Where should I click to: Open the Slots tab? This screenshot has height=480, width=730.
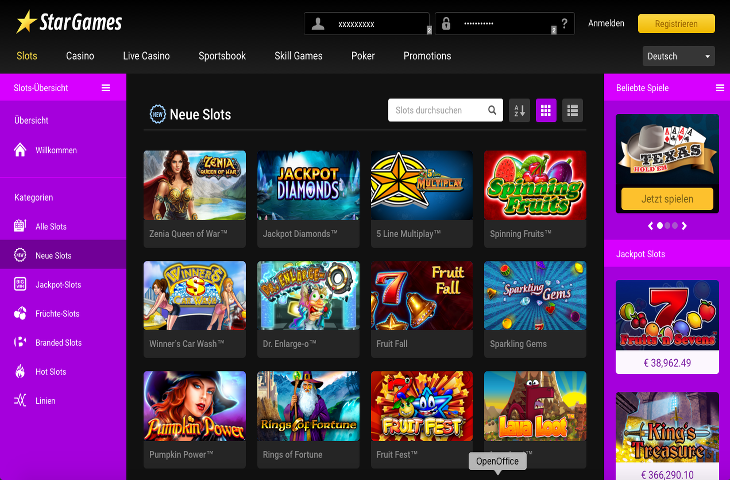click(27, 56)
